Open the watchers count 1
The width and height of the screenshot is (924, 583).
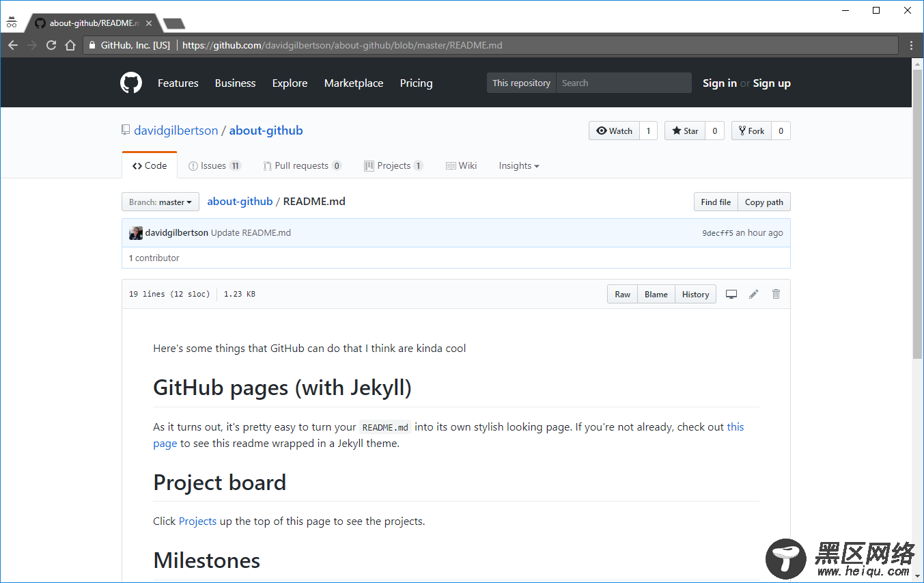648,131
